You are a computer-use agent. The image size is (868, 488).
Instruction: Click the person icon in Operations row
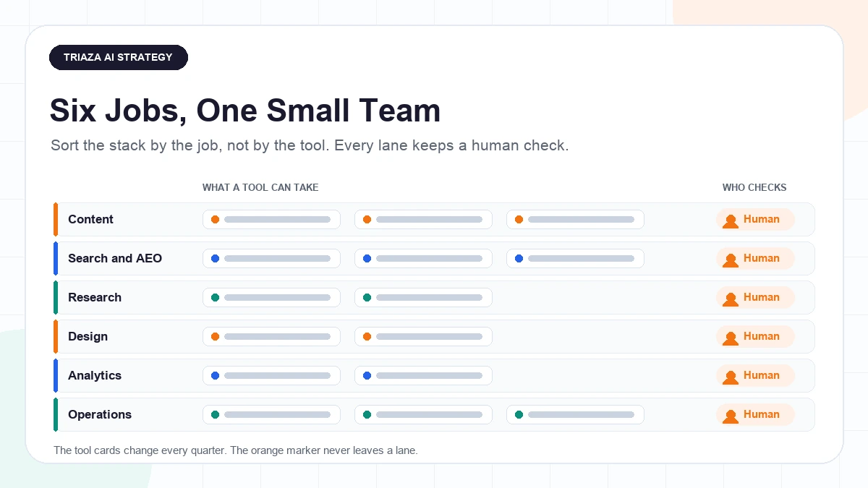[731, 416]
